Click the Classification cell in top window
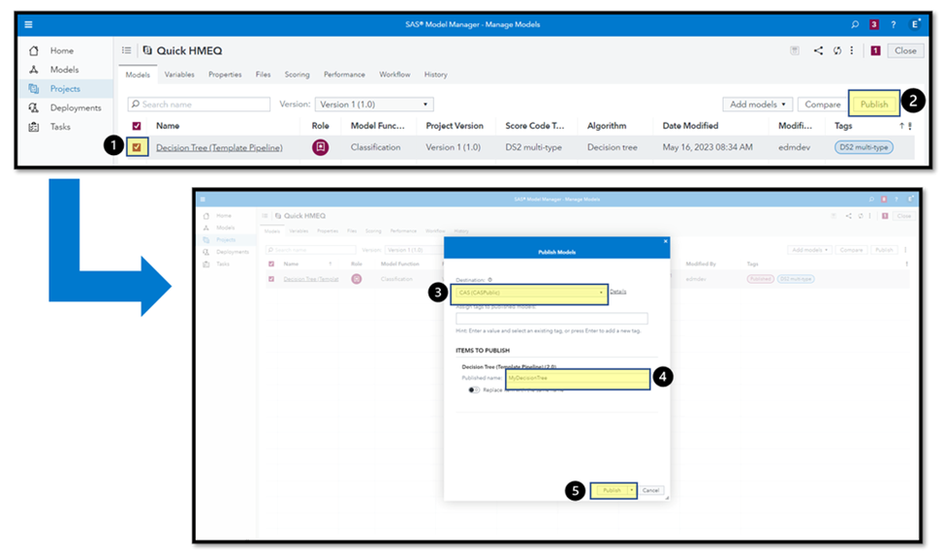This screenshot has height=560, width=945. pyautogui.click(x=375, y=147)
